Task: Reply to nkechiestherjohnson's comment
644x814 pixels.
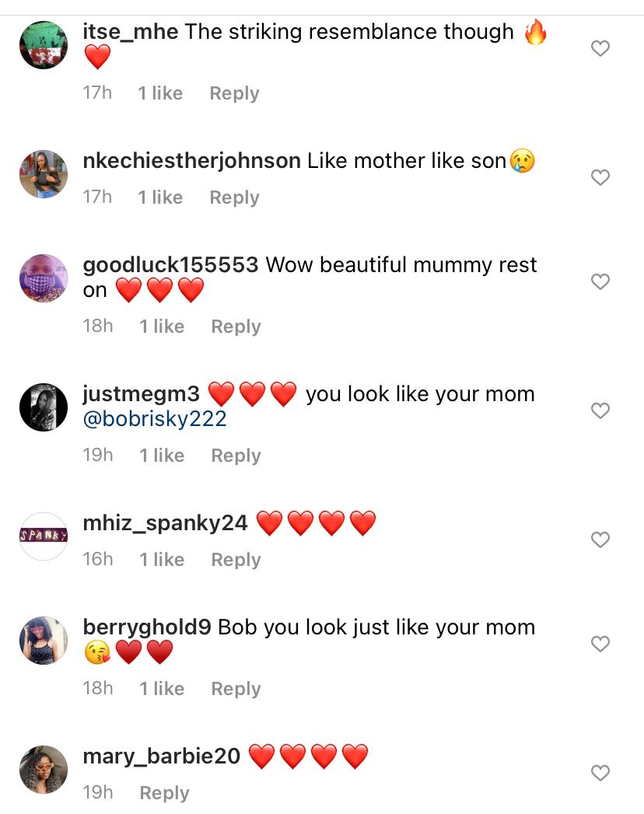Action: (234, 197)
